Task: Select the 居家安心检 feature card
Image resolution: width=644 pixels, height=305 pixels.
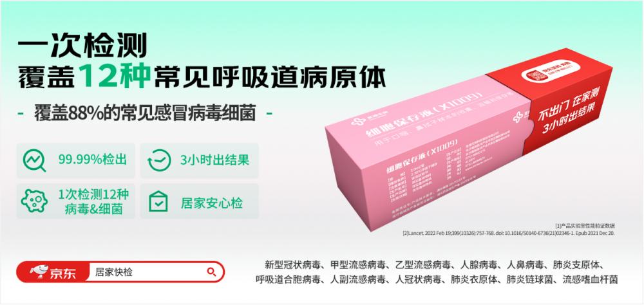Action: coord(199,201)
